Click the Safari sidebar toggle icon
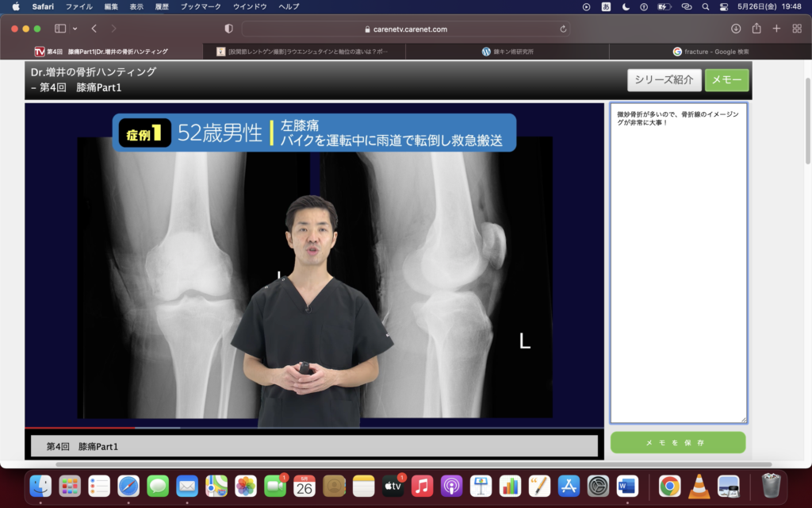The width and height of the screenshot is (812, 508). point(59,29)
